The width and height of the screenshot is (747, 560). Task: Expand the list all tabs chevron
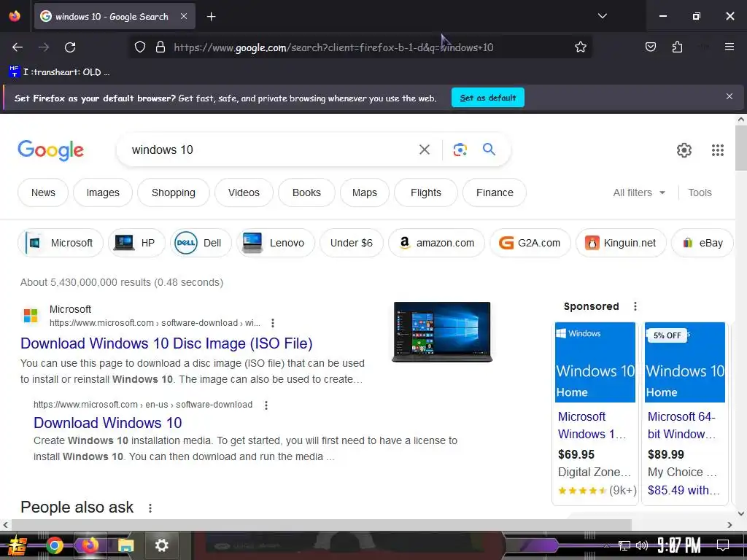point(602,16)
